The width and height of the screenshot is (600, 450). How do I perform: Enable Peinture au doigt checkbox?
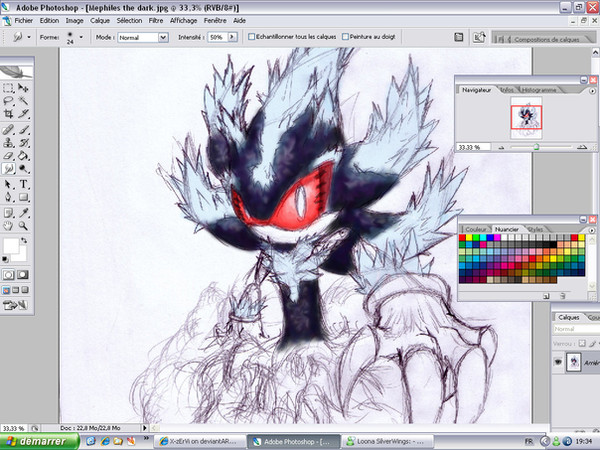(x=345, y=37)
